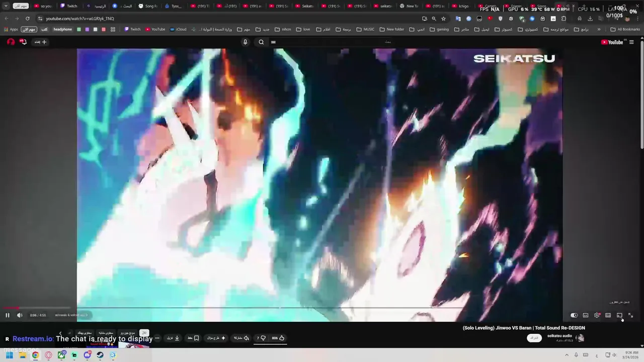644x362 pixels.
Task: Open Windows Start menu
Action: tap(9, 355)
